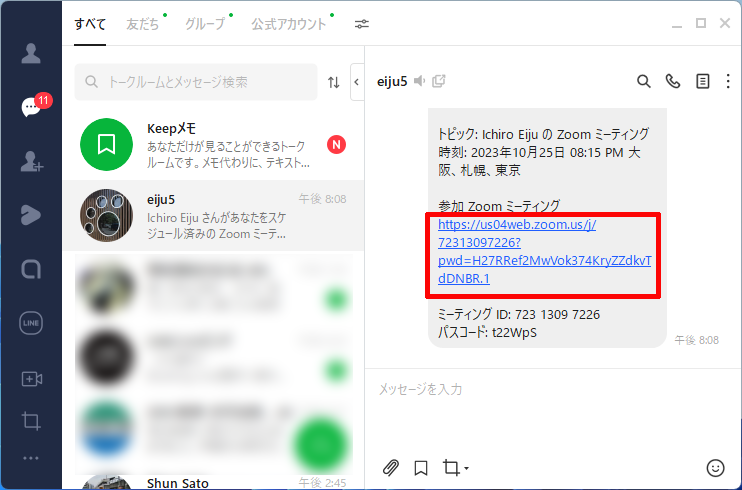Click the red N badge on Keepメモ
The image size is (742, 490).
pyautogui.click(x=336, y=144)
